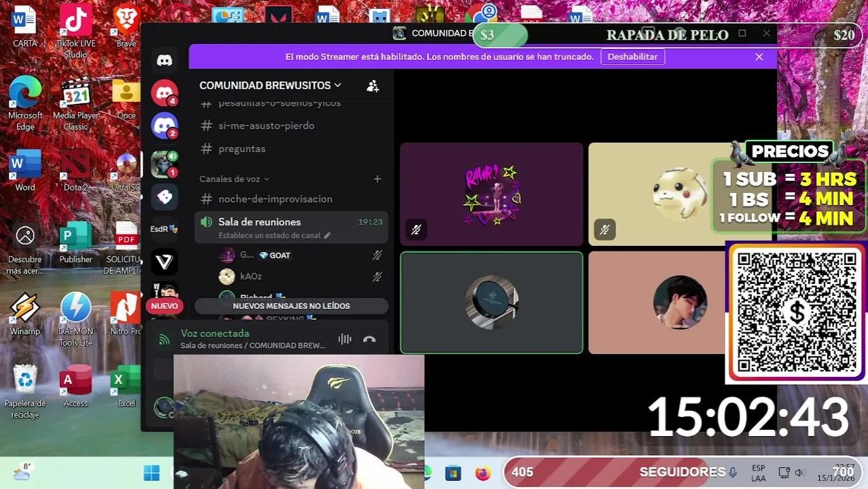Open CARTA Word document on desktop
Screen dimensions: 868x489
(25, 27)
